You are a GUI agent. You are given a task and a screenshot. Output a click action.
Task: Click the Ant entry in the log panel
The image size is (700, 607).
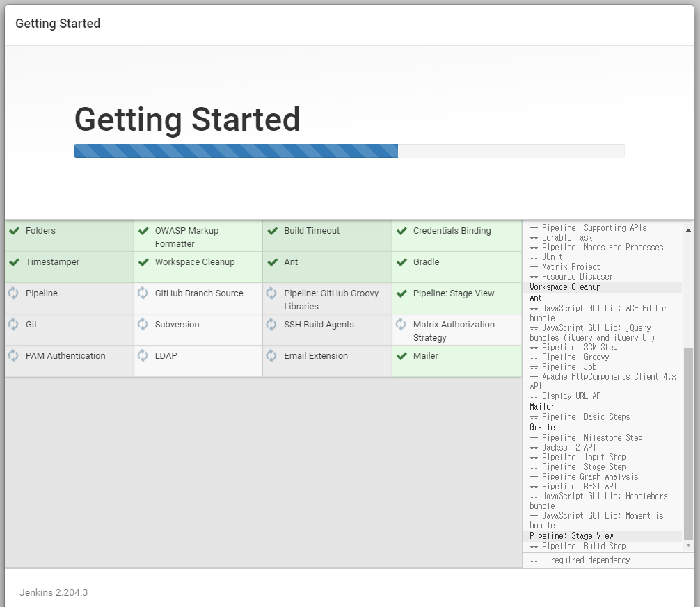click(536, 298)
